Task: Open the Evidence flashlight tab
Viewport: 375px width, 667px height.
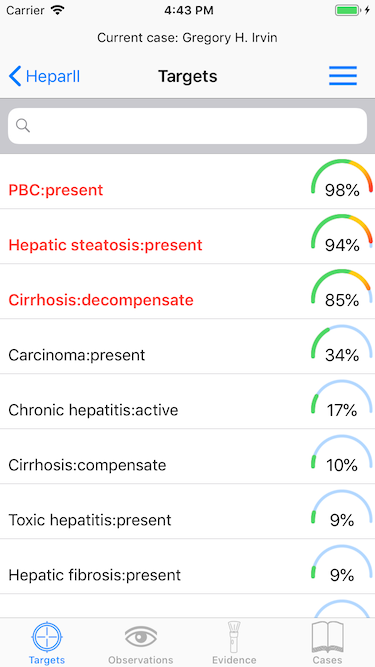Action: click(234, 637)
